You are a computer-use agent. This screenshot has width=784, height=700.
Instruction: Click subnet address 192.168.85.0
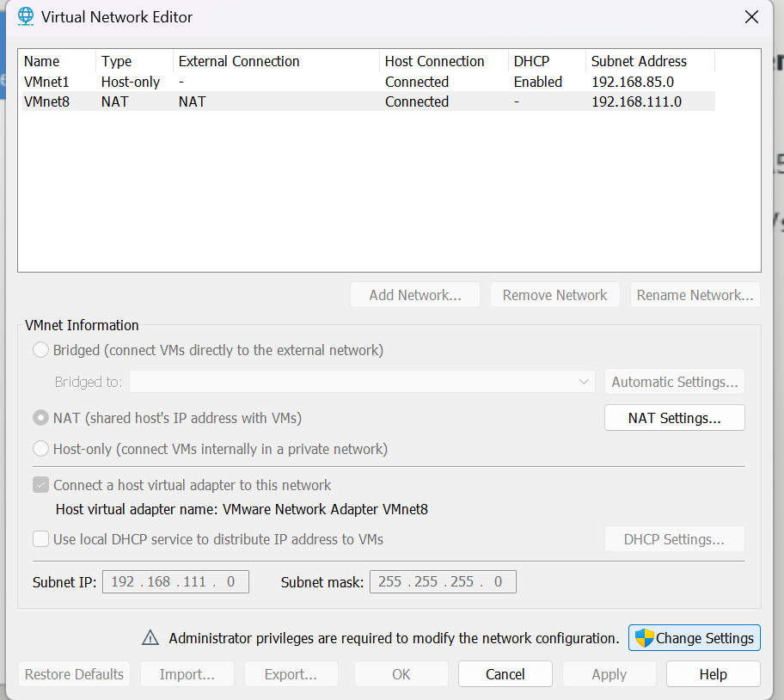pos(633,82)
